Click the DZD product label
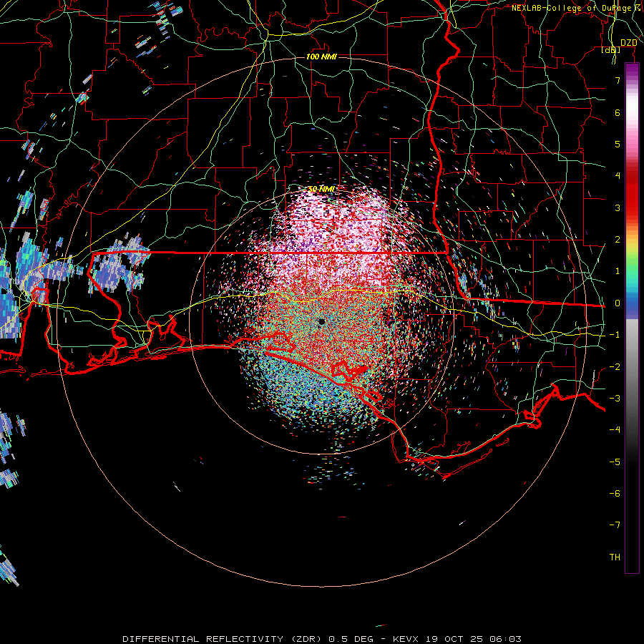The width and height of the screenshot is (644, 644). point(628,43)
